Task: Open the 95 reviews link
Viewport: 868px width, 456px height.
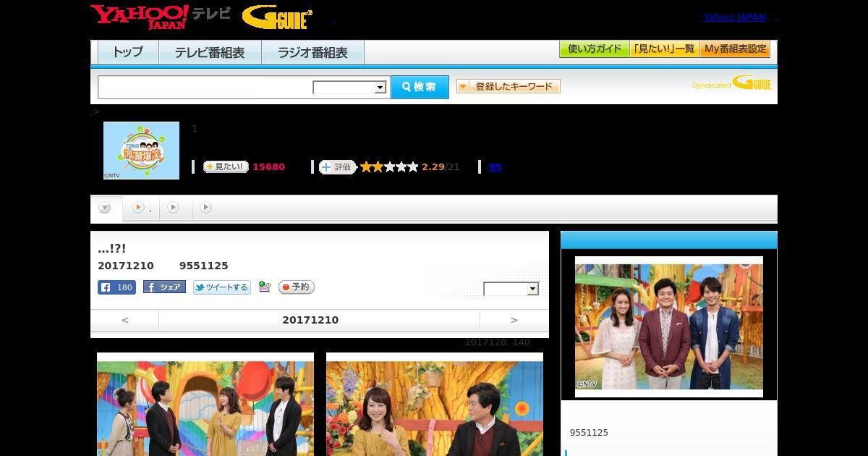Action: (495, 167)
